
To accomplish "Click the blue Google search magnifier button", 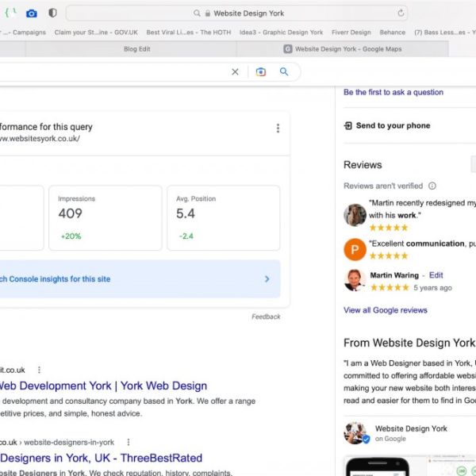I will point(284,71).
